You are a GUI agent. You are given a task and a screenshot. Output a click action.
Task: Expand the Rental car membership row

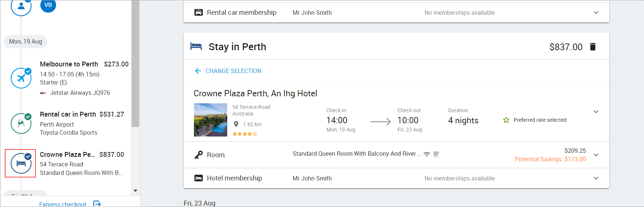point(596,13)
